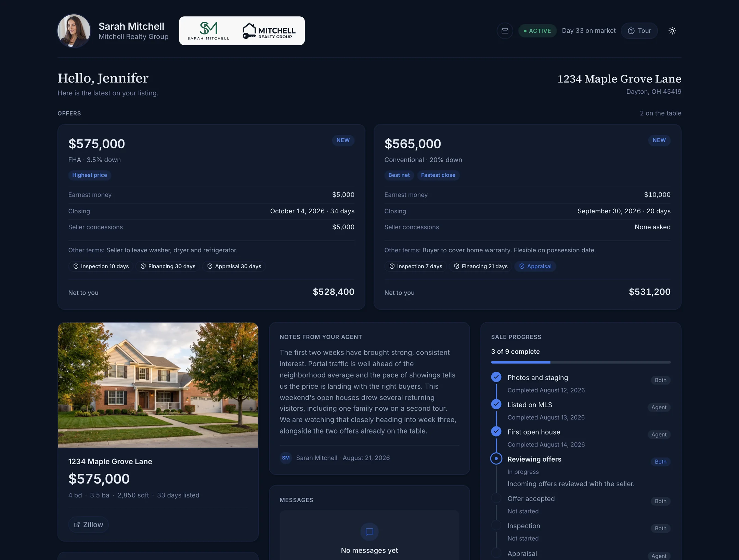Screen dimensions: 739x560
Task: Open the mail envelope icon in header
Action: click(x=505, y=31)
